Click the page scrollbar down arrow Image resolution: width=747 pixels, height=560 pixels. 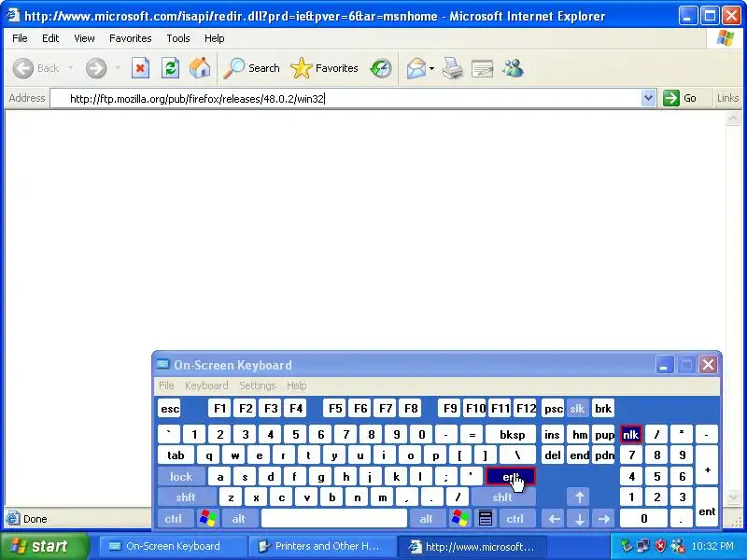pos(733,497)
